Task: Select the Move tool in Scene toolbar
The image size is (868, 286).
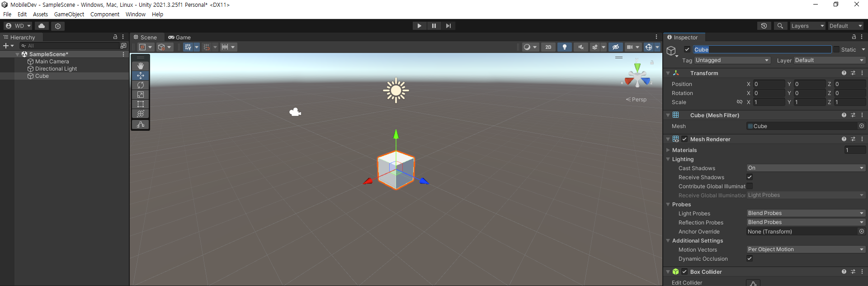Action: click(x=141, y=76)
